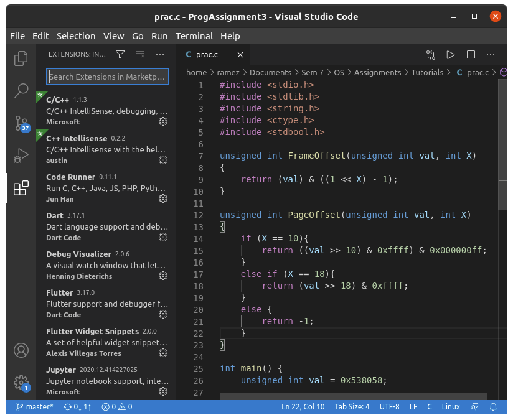Open the Run and Debug view
This screenshot has width=513, height=420.
click(21, 155)
